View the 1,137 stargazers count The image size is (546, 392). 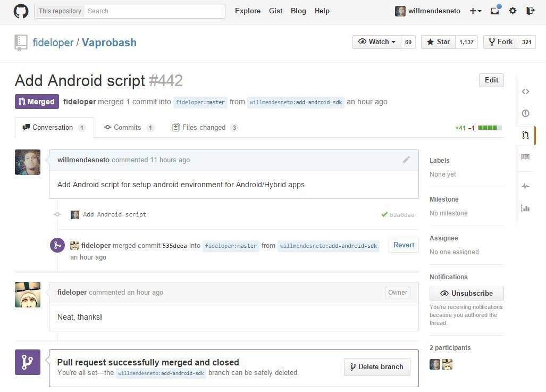[x=466, y=42]
